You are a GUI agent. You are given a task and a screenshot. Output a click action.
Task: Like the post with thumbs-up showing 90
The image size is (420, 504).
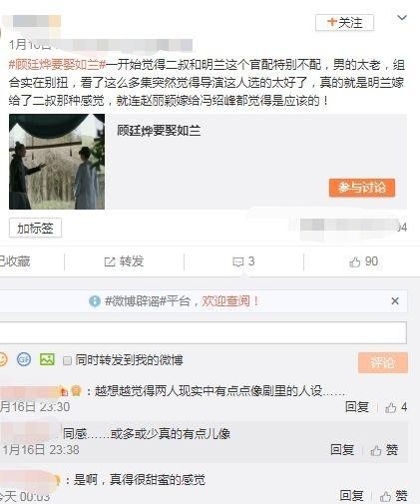coord(363,261)
